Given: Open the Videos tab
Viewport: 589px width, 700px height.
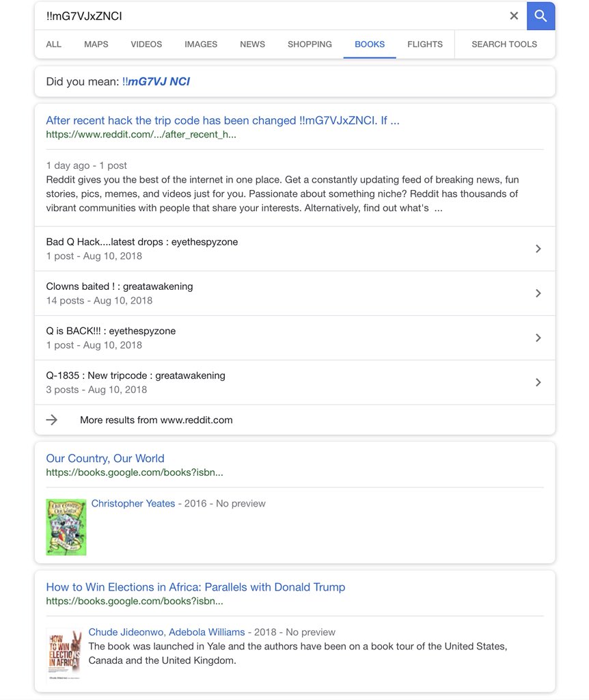Looking at the screenshot, I should pyautogui.click(x=146, y=44).
